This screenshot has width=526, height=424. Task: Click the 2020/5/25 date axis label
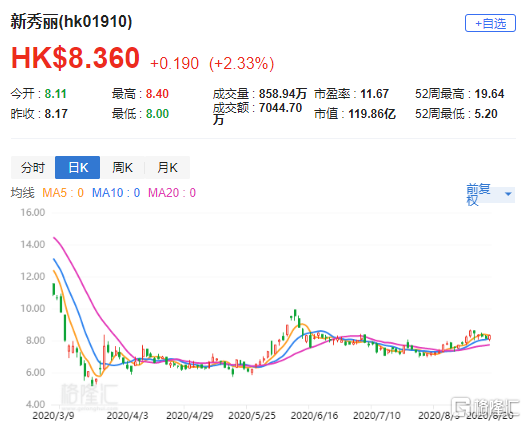click(252, 416)
